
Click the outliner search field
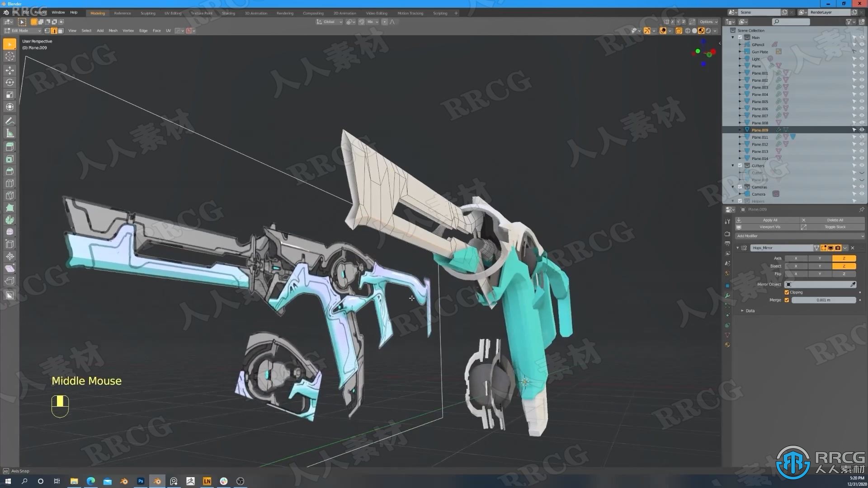[x=791, y=22]
